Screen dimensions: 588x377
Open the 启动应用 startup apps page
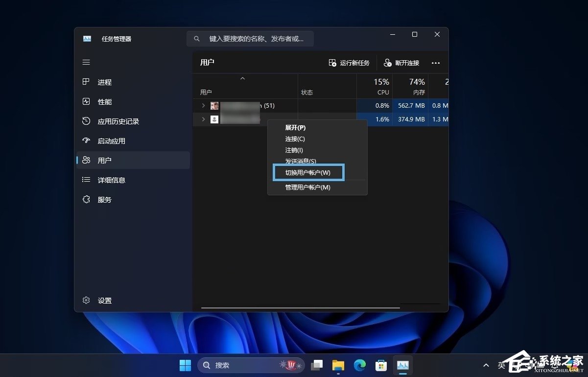click(x=111, y=141)
